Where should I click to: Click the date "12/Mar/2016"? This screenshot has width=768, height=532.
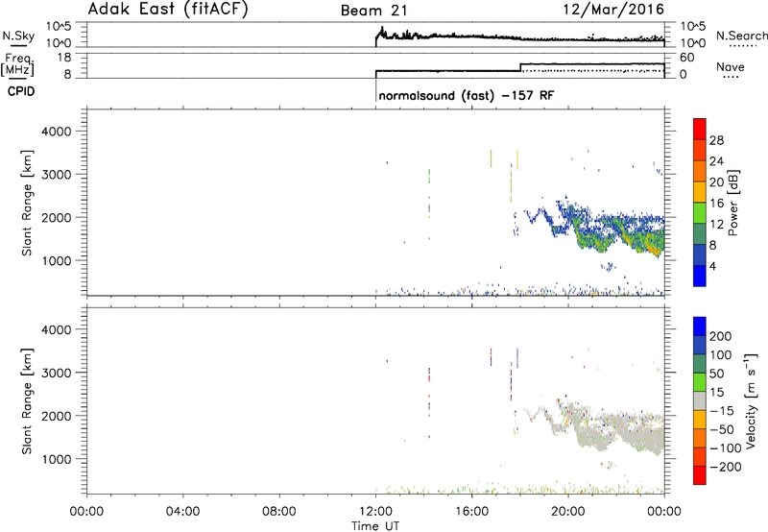613,10
